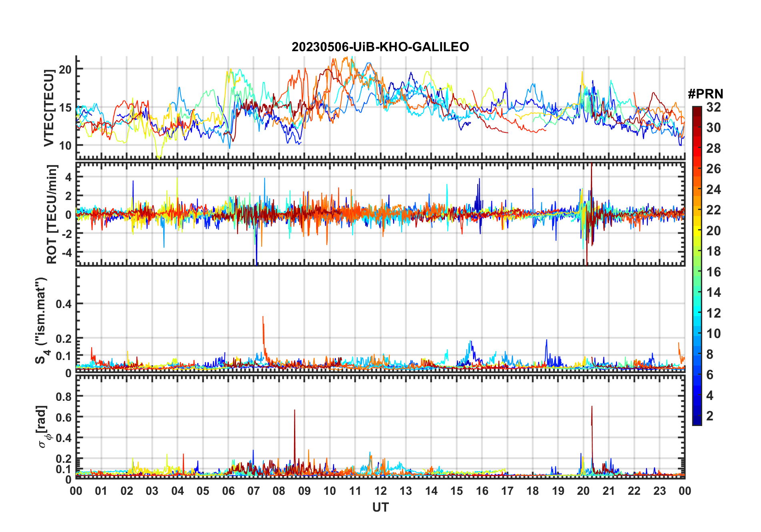
Task: Click the plot title 20230506-UiB-KHO-GALILEO
Action: (x=380, y=47)
